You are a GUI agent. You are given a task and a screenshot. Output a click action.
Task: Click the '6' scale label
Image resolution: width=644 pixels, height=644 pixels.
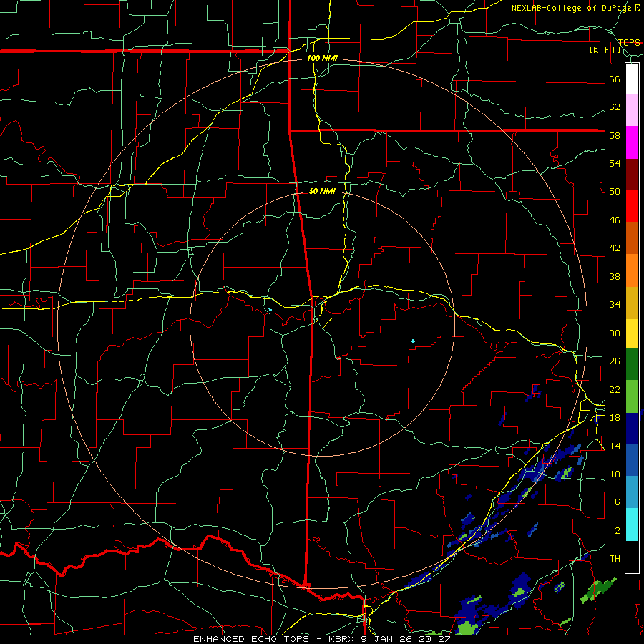pos(617,502)
